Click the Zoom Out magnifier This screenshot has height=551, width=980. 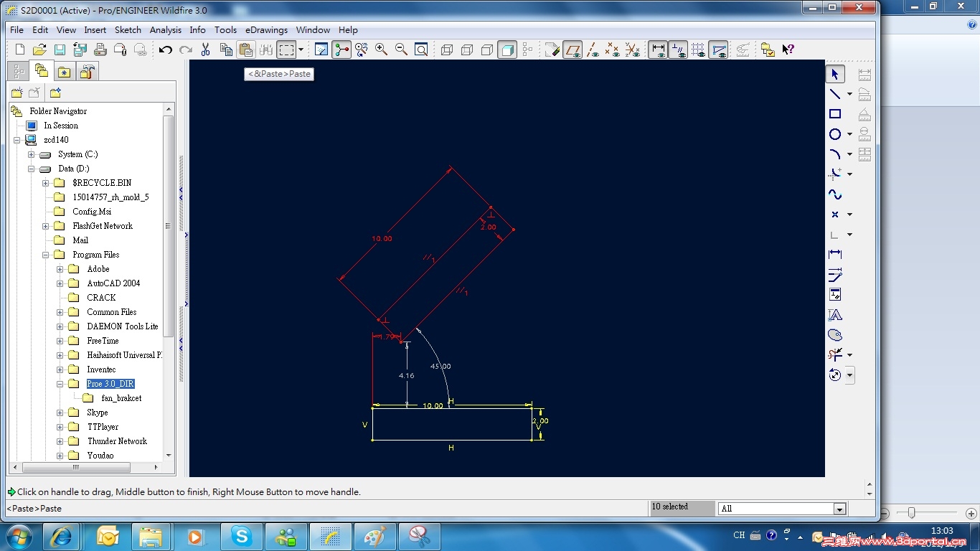click(x=401, y=50)
